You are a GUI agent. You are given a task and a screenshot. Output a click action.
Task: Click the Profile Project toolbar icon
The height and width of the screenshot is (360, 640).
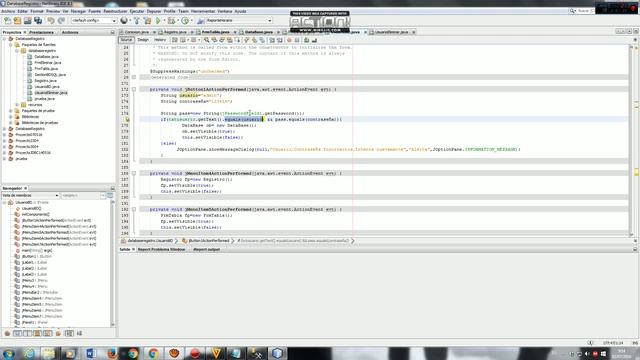[185, 20]
